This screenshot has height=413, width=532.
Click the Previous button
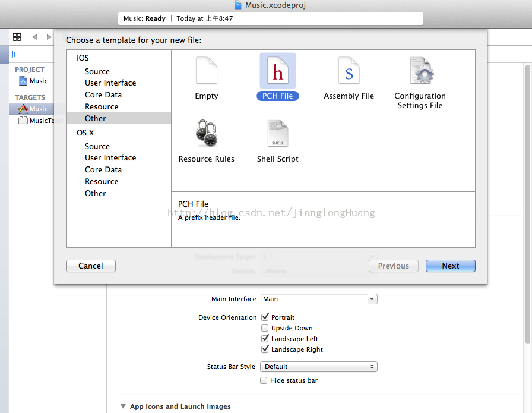pyautogui.click(x=394, y=266)
